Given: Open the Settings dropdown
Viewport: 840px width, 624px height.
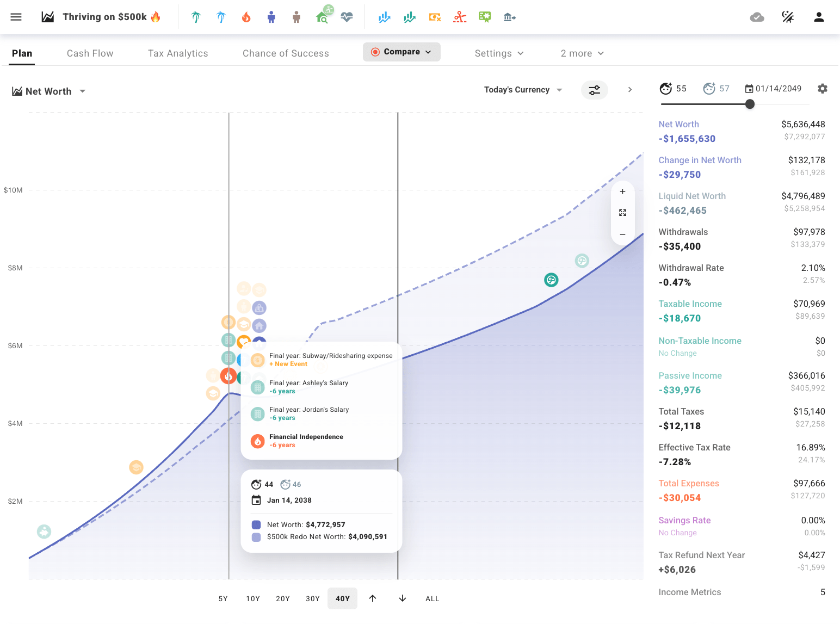Looking at the screenshot, I should pyautogui.click(x=499, y=53).
